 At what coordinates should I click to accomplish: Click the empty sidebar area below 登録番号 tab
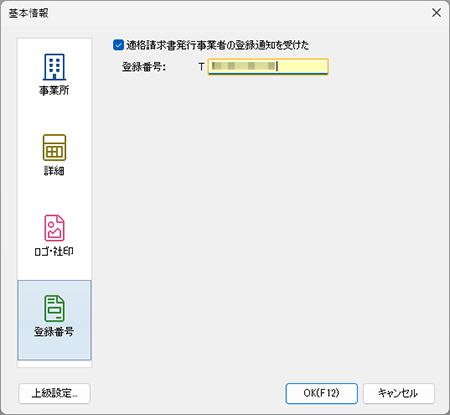54,364
